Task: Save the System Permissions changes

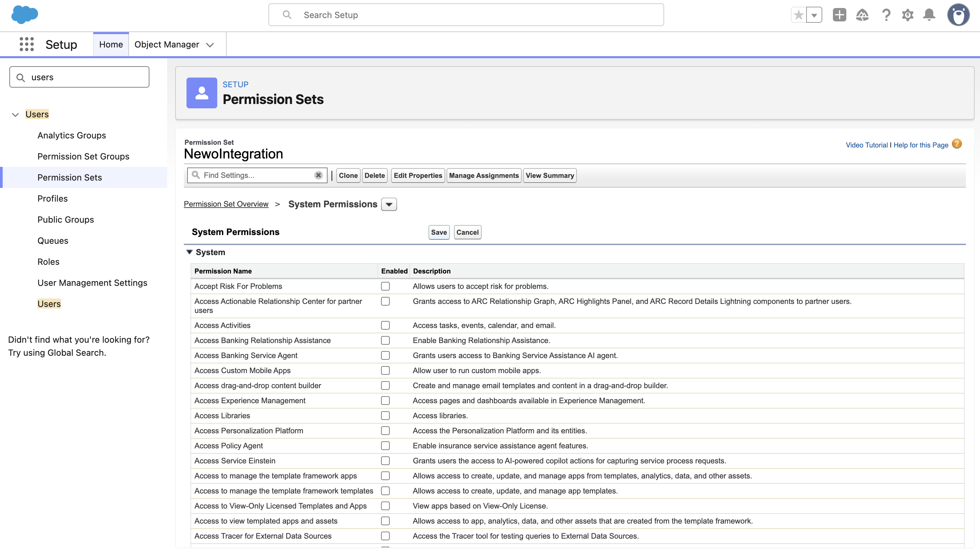Action: [x=439, y=232]
